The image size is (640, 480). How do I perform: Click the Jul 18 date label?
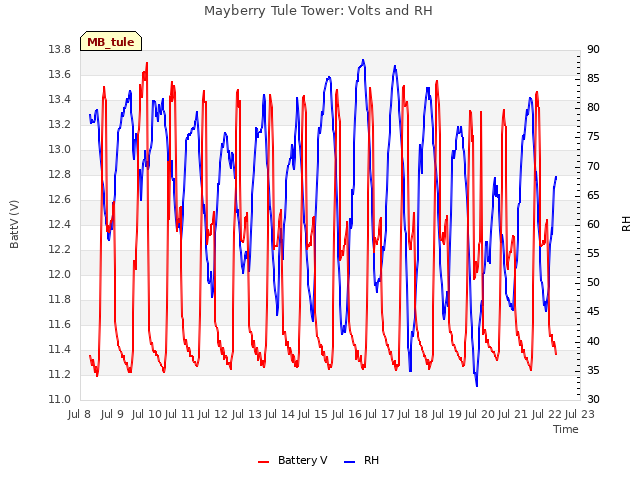click(413, 415)
